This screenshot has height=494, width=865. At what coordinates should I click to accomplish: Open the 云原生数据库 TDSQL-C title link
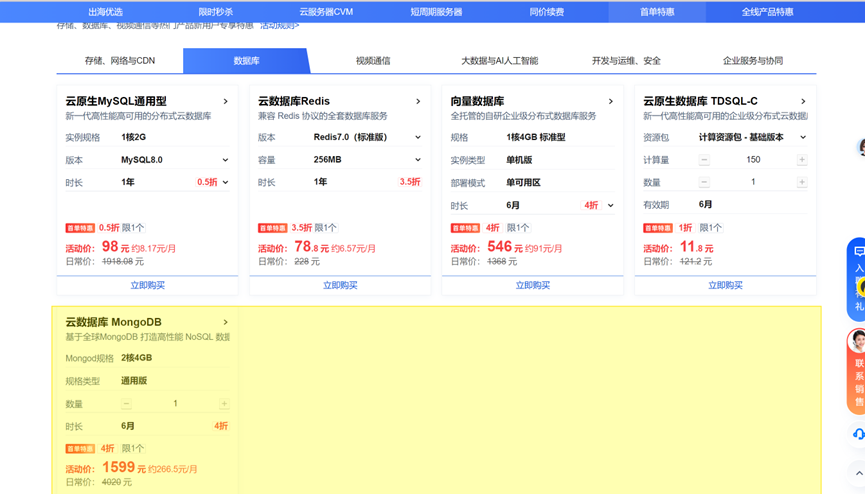tap(700, 101)
